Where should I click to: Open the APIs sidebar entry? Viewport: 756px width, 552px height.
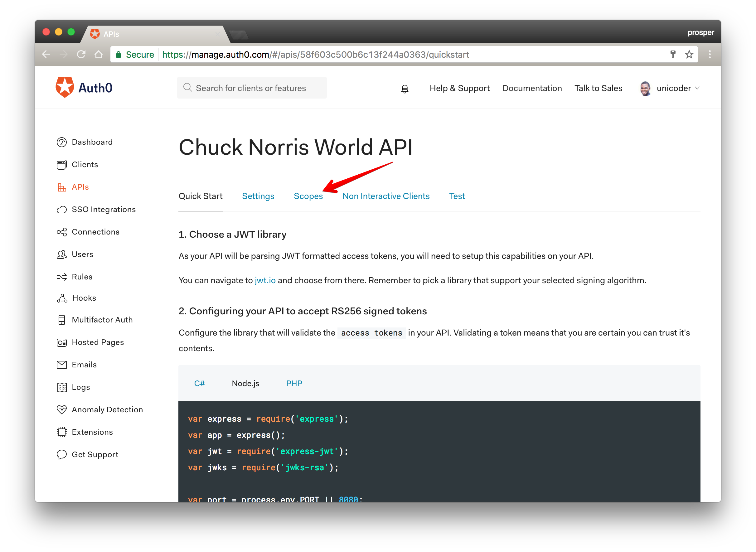coord(80,187)
